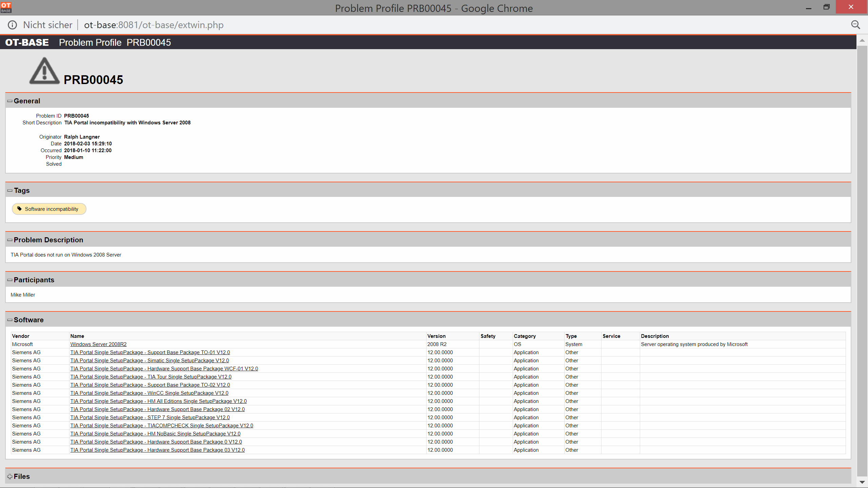Screen dimensions: 868x488
Task: Open the Windows Server 2008R2 link
Action: [x=98, y=344]
